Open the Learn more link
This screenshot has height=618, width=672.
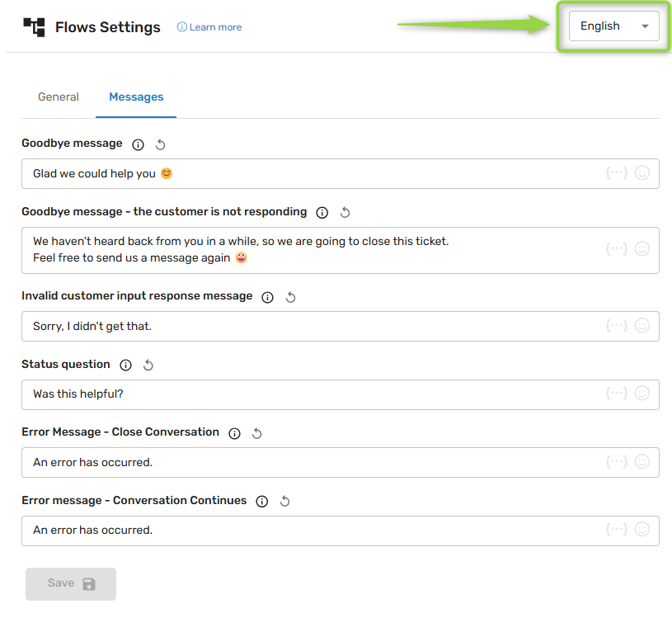(x=209, y=27)
